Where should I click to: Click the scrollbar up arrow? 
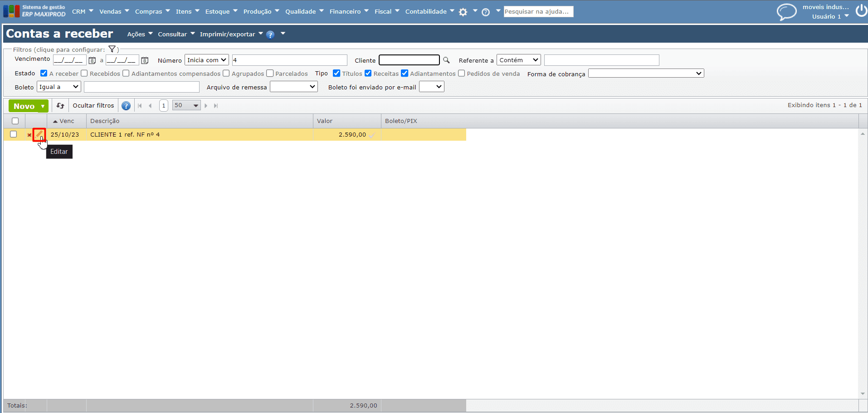[863, 133]
